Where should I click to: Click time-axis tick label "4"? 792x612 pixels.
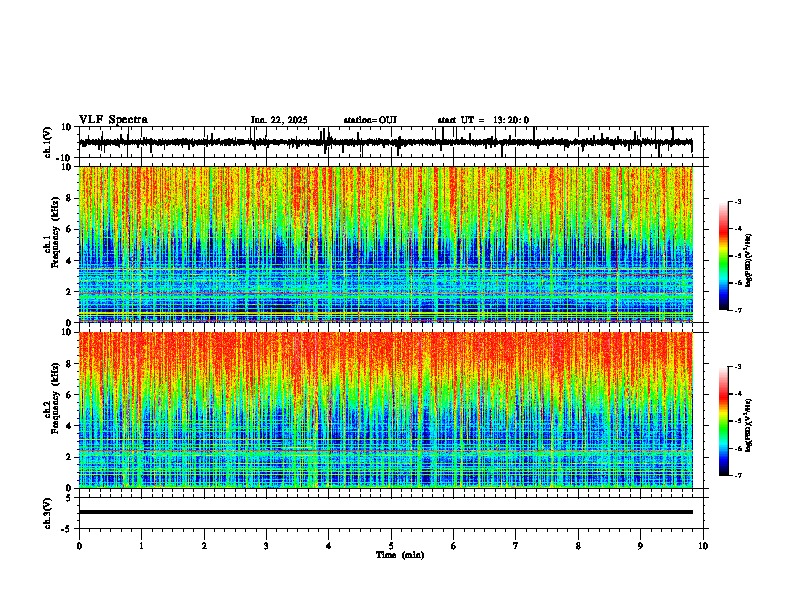[329, 546]
